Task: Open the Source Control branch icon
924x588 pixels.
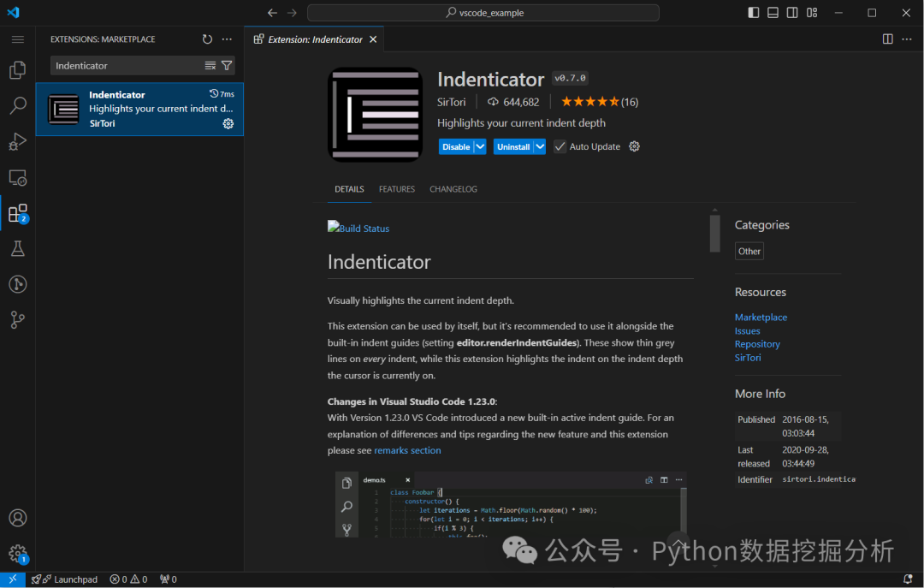Action: 18,319
